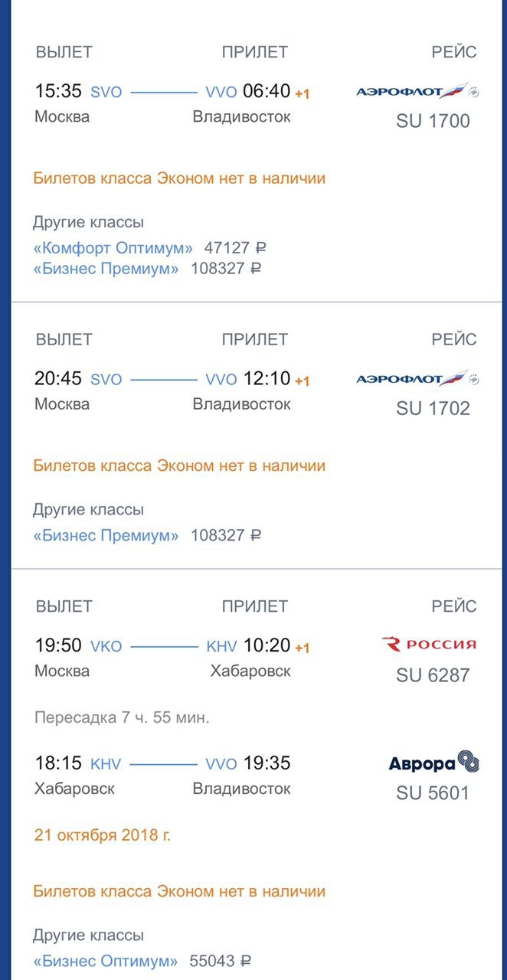Tap the Aeroflot logo on flight SU 1700
Screen dimensions: 507x980
417,92
